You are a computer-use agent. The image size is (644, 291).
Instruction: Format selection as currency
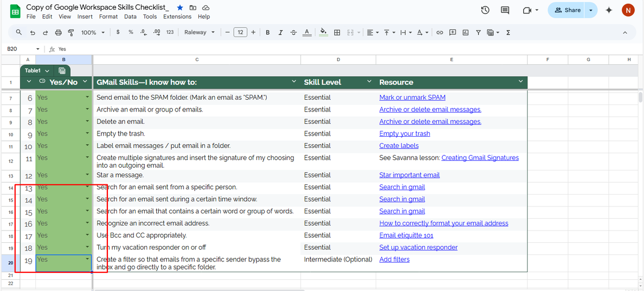118,32
